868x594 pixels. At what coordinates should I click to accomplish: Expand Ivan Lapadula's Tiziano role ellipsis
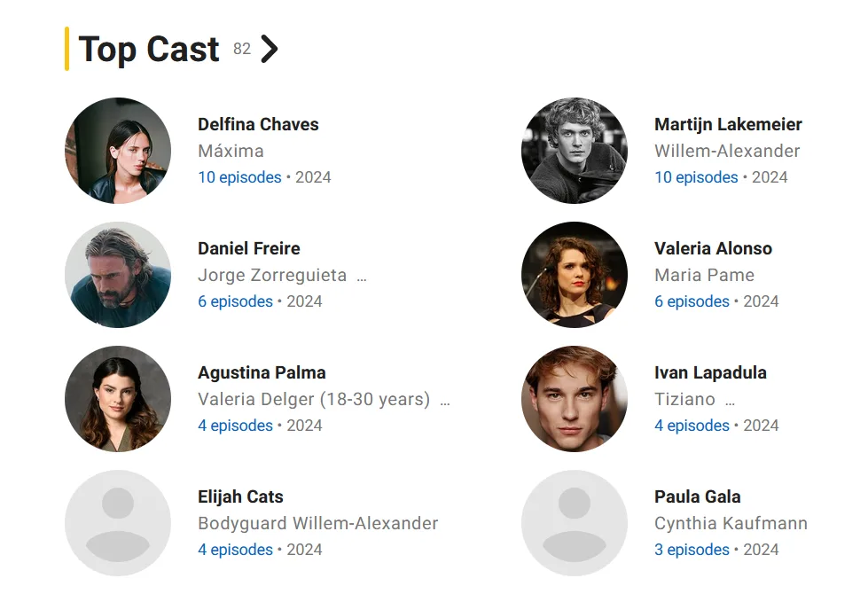730,401
